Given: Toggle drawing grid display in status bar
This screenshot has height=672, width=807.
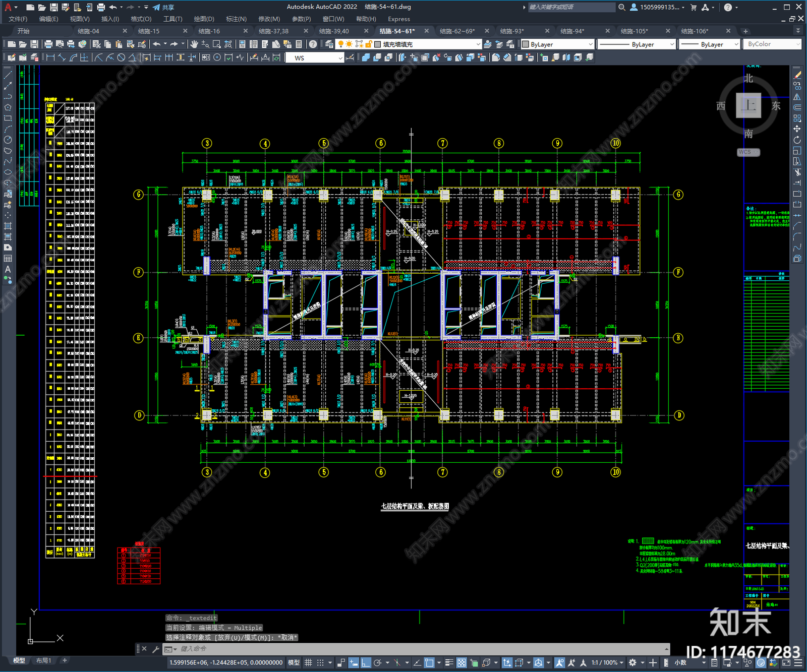Looking at the screenshot, I should pos(308,662).
